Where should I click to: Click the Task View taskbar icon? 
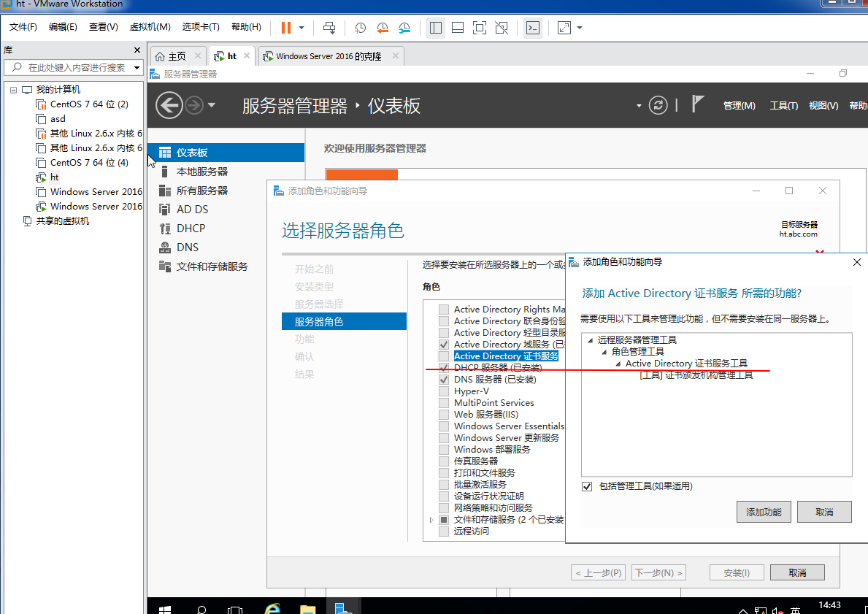(x=235, y=609)
